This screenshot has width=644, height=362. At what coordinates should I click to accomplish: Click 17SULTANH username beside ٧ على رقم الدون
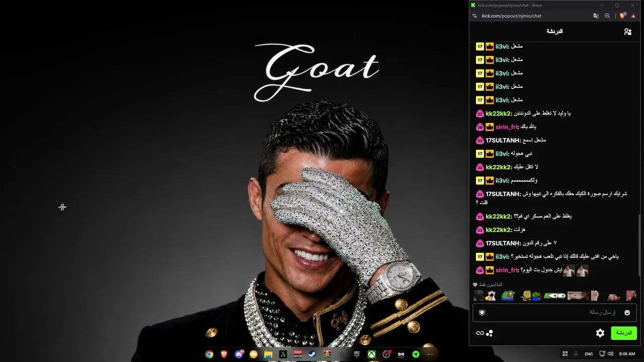(503, 243)
